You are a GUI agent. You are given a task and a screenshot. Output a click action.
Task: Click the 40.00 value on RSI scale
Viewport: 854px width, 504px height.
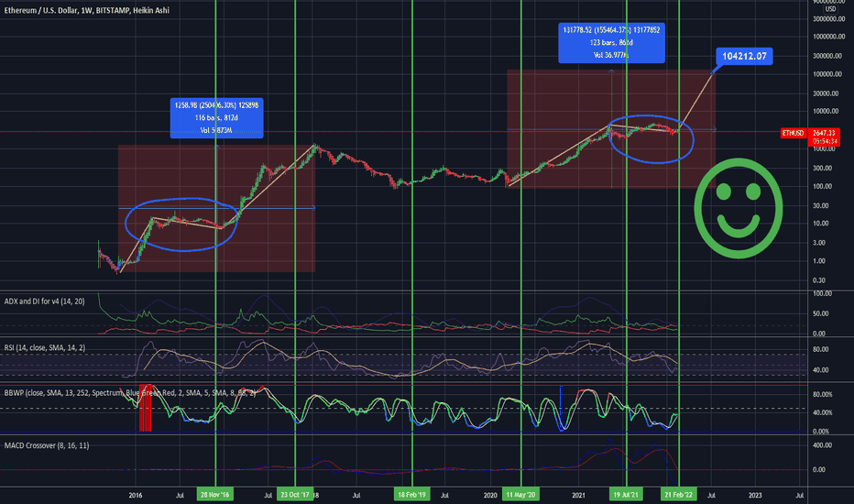point(821,370)
